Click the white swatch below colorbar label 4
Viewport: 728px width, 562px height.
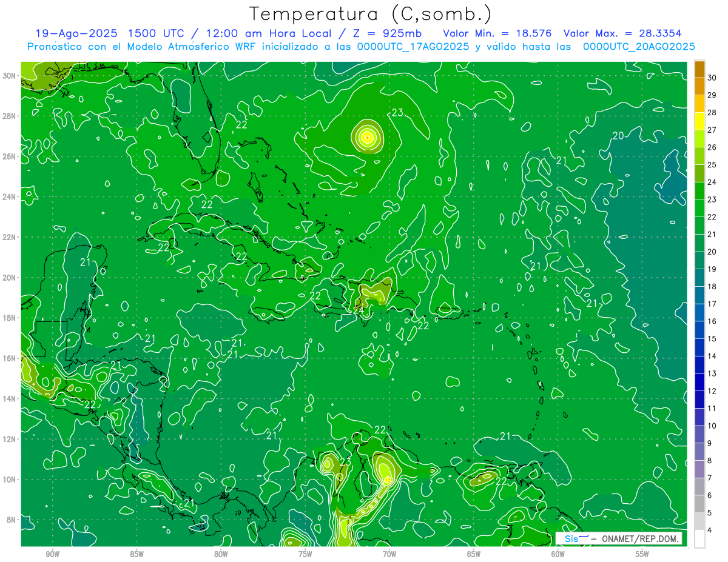point(699,539)
